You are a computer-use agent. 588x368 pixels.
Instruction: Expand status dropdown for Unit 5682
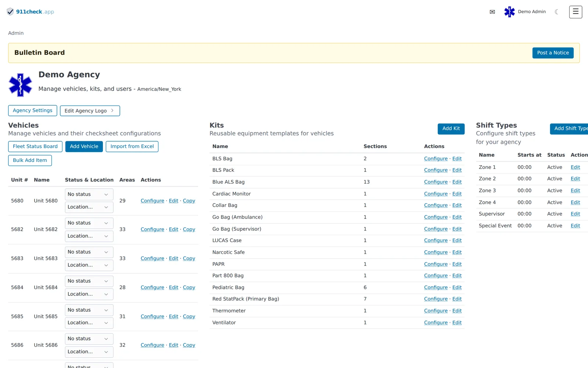coord(89,223)
